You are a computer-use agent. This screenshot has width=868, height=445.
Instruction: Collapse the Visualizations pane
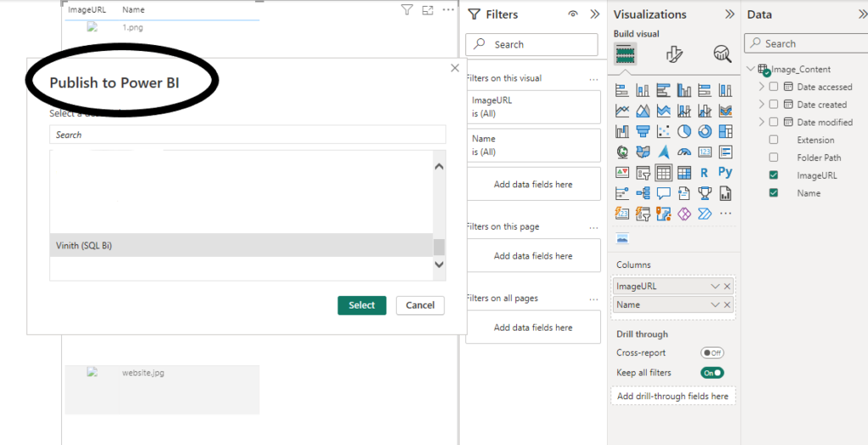(x=730, y=14)
